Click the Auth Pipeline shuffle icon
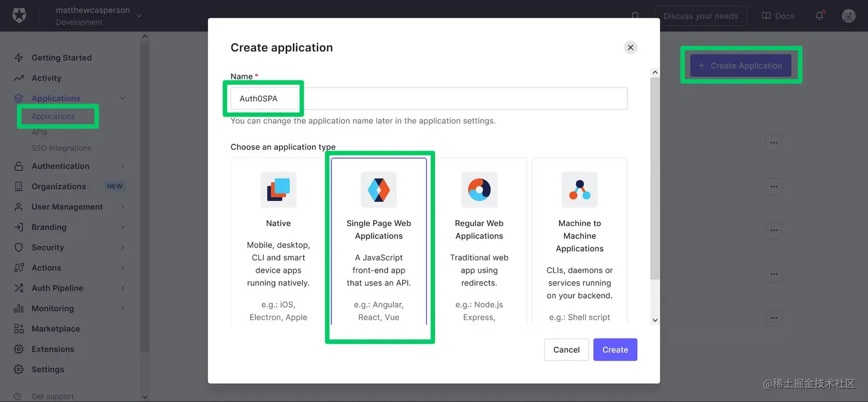This screenshot has height=402, width=868. pos(19,288)
